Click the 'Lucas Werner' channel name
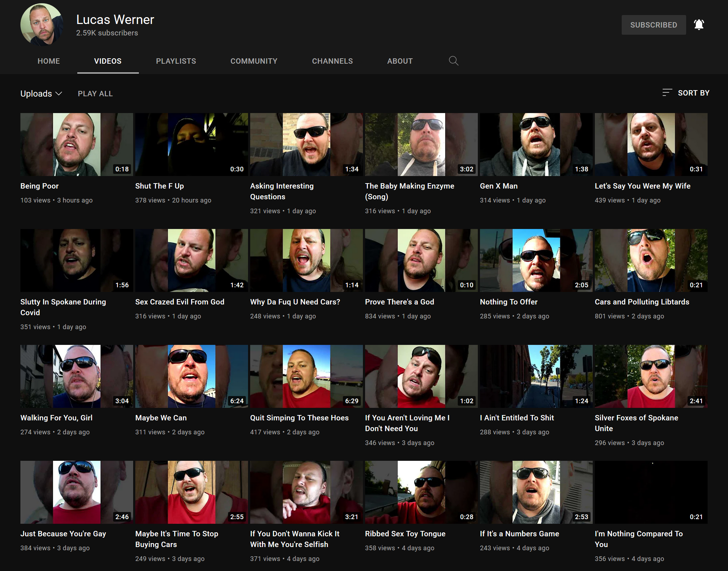This screenshot has width=728, height=571. [115, 20]
